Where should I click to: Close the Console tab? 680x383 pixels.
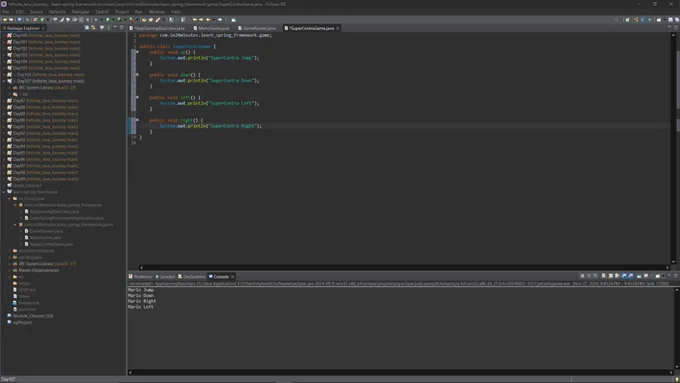pos(232,276)
